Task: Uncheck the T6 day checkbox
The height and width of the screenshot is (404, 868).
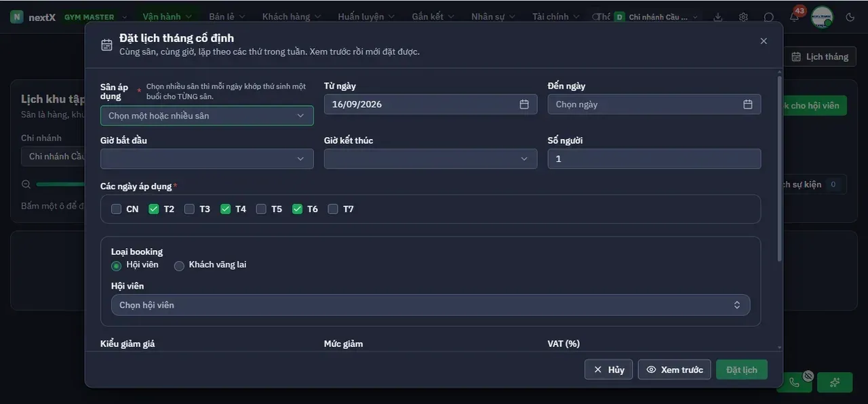Action: [x=297, y=209]
